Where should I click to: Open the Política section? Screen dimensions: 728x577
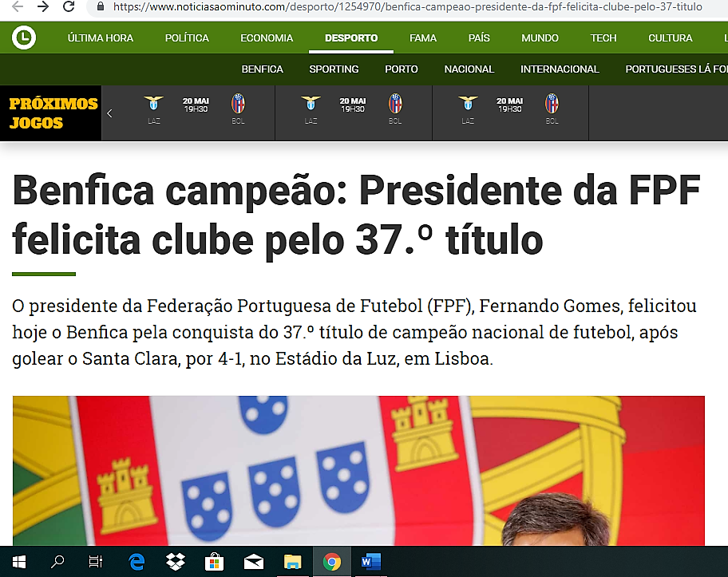(x=187, y=38)
